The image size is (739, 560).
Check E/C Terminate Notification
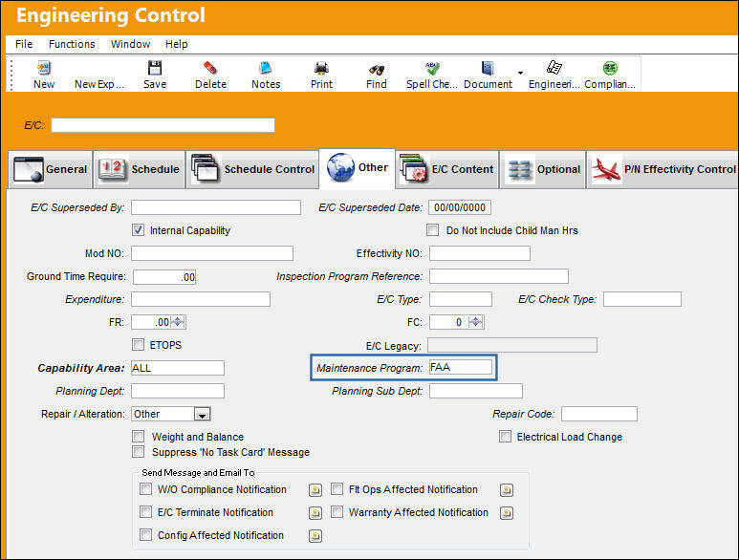(145, 512)
